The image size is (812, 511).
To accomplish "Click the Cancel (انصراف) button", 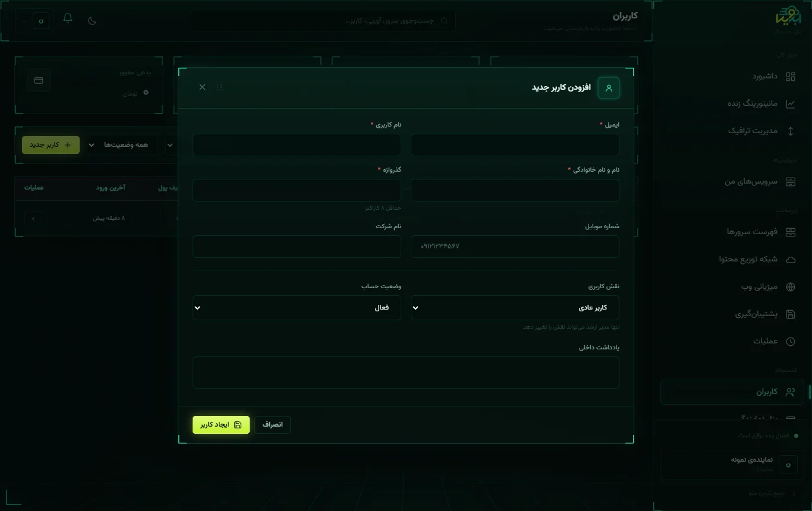I will (272, 425).
